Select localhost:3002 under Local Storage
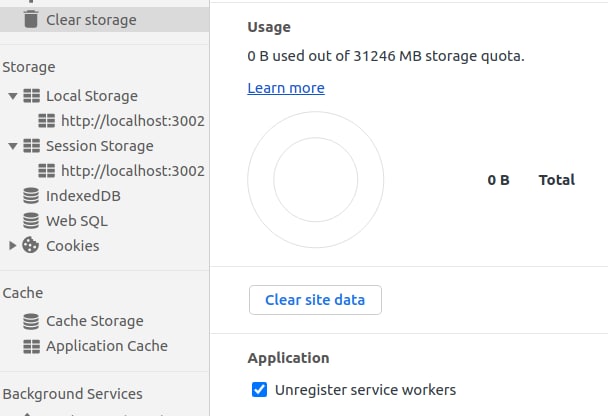The image size is (608, 416). [132, 121]
